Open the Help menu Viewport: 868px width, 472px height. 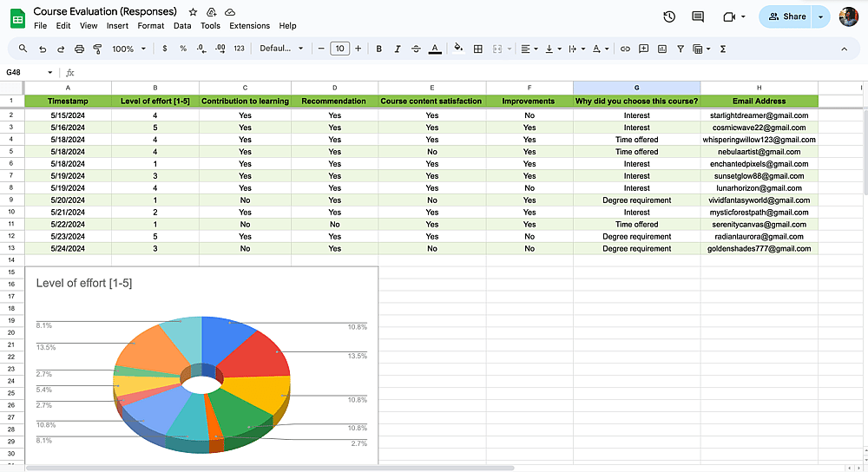click(287, 25)
